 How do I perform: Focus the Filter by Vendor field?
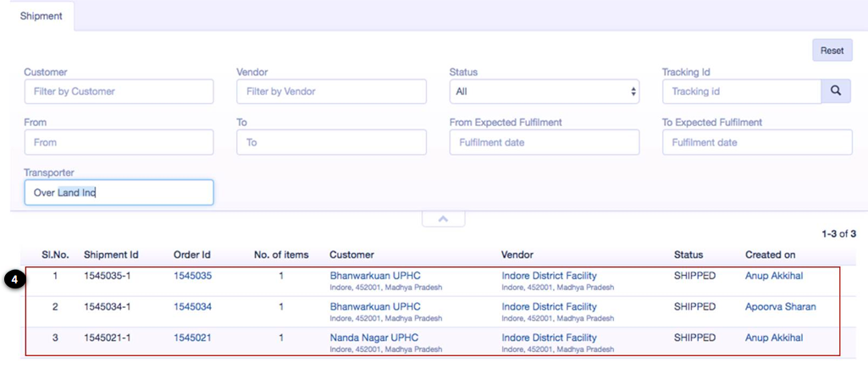coord(332,91)
